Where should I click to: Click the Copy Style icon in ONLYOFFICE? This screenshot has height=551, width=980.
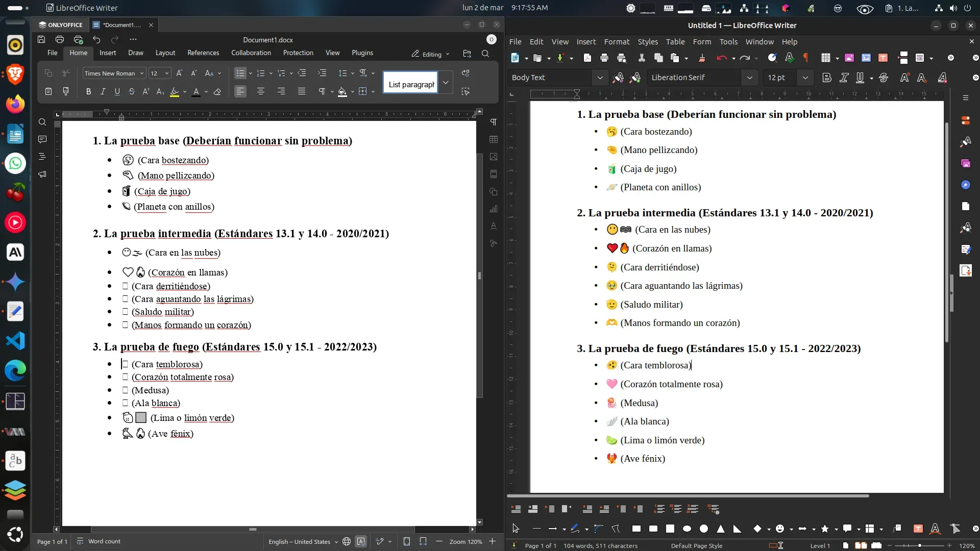[x=66, y=91]
